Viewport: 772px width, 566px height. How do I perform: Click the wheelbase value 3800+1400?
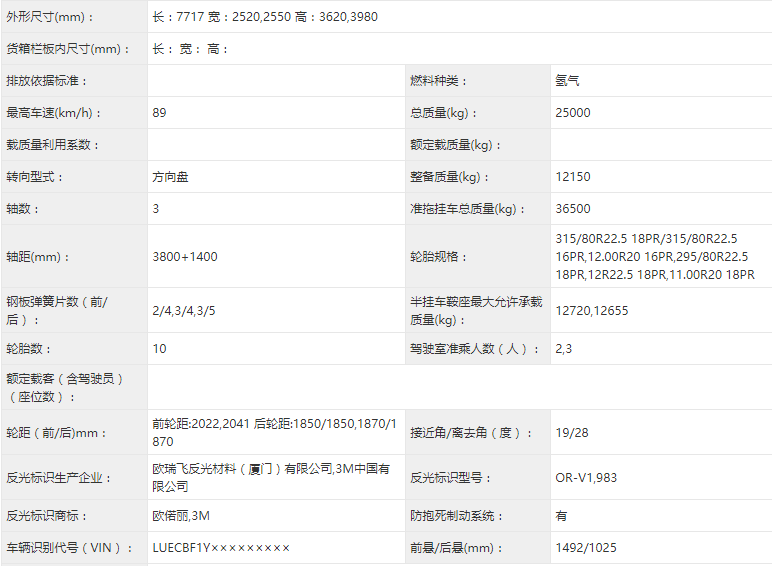pyautogui.click(x=185, y=257)
